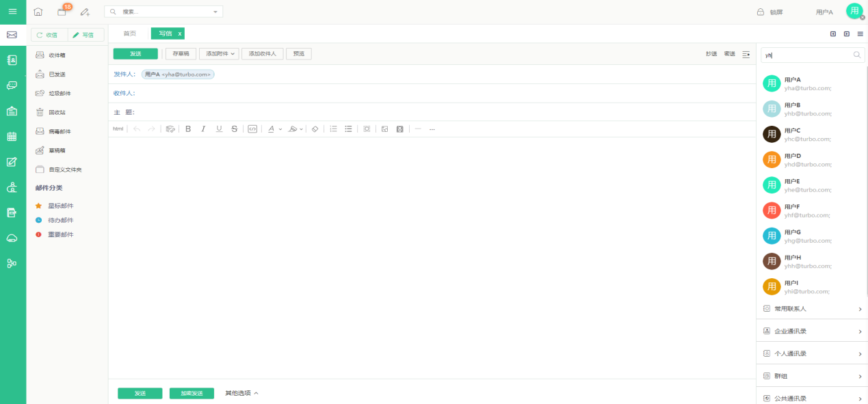Open the 添加附件 dropdown
Image resolution: width=868 pixels, height=404 pixels.
[x=219, y=53]
